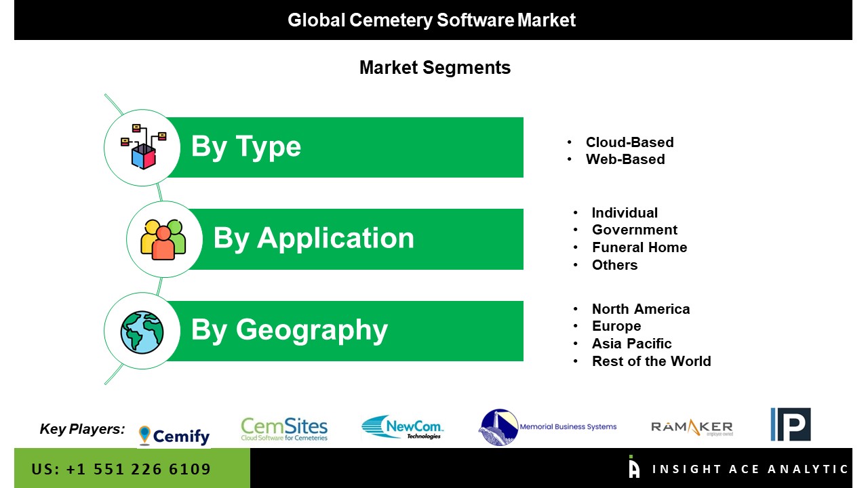The width and height of the screenshot is (868, 488).
Task: Click the Global Cemetery Software Market title
Action: tap(432, 20)
